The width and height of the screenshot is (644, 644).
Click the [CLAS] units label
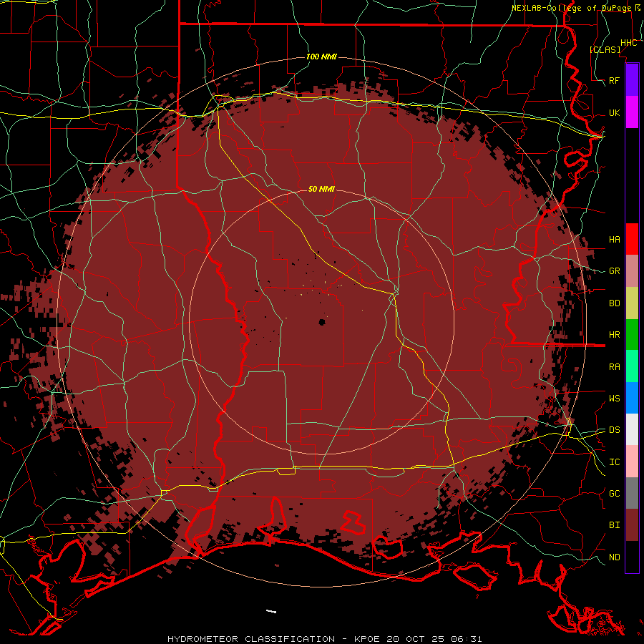(605, 49)
